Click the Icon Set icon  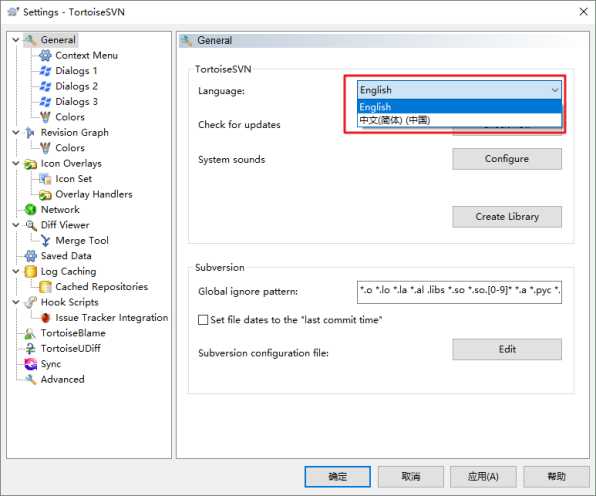[45, 179]
